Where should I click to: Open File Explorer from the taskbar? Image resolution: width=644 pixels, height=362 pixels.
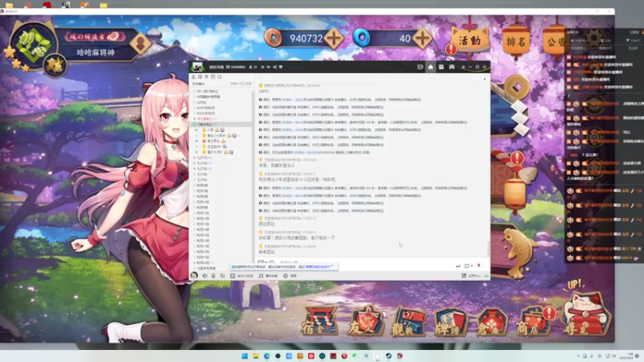coord(256,356)
